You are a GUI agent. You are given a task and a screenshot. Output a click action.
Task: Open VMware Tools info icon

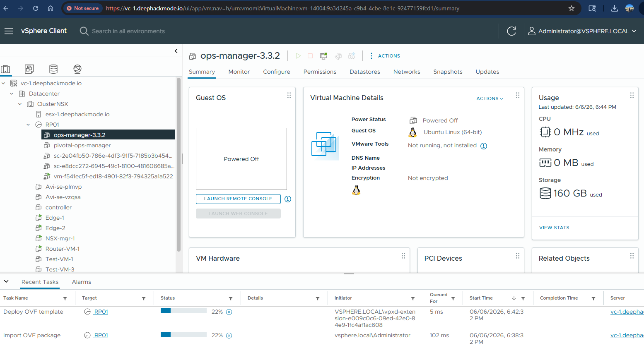484,146
